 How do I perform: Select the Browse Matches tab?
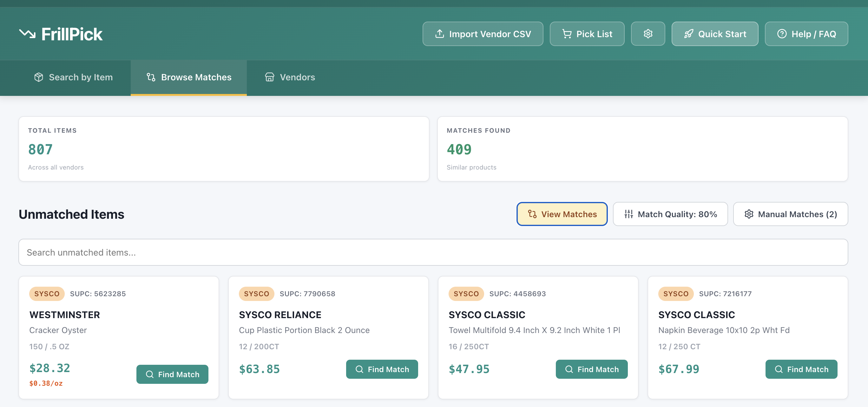point(189,77)
